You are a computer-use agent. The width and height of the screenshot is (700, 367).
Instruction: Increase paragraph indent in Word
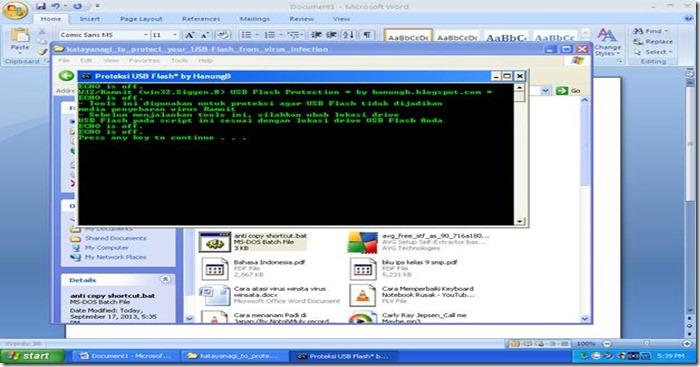coord(332,35)
